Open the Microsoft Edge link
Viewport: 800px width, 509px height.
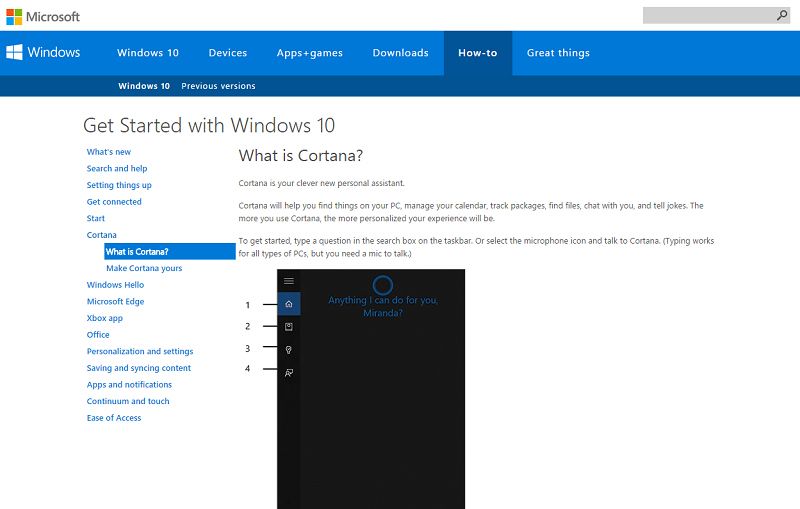(x=115, y=301)
